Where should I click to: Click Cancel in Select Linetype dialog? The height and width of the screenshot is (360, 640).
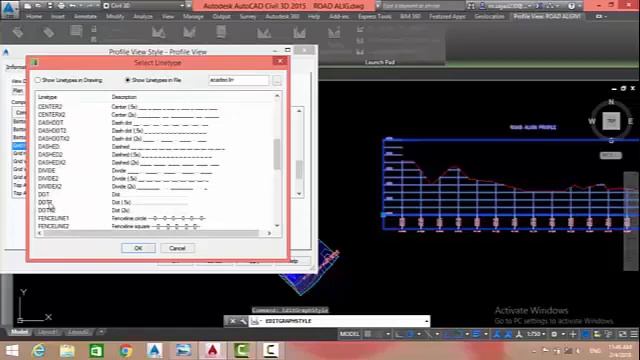[x=177, y=248]
